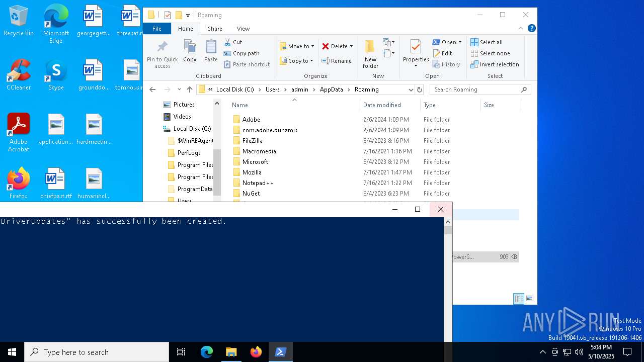Click the Rename ribbon command

coord(337,61)
